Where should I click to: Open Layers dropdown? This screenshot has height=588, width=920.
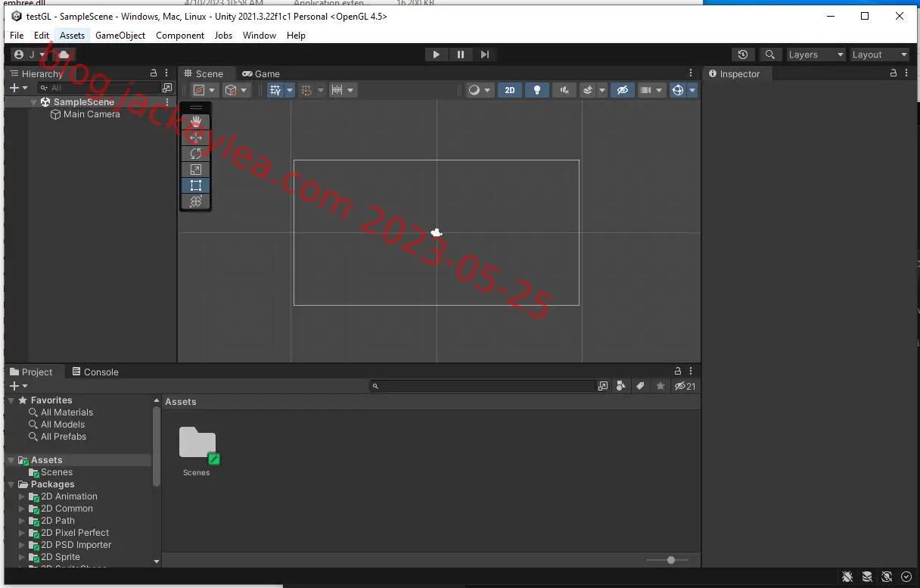(815, 54)
